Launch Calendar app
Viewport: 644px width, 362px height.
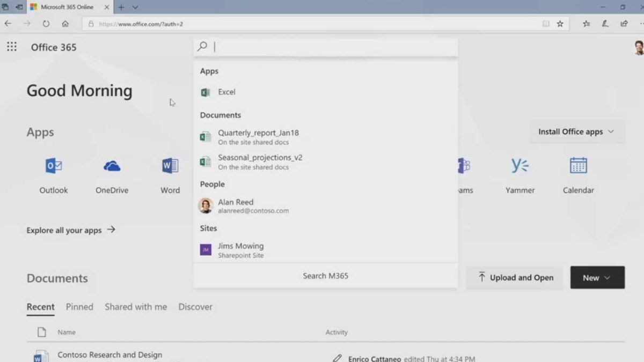coord(579,175)
